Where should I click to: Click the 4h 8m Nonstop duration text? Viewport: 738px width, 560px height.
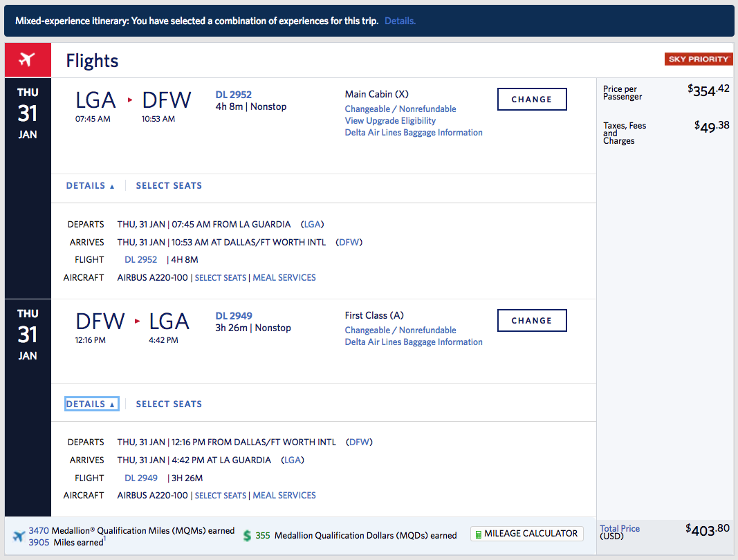[x=251, y=107]
